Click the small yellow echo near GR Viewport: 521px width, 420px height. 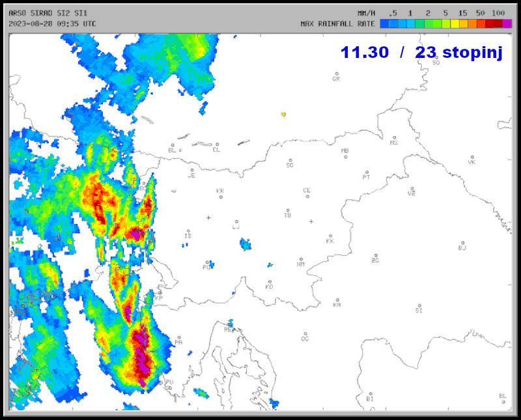[283, 114]
